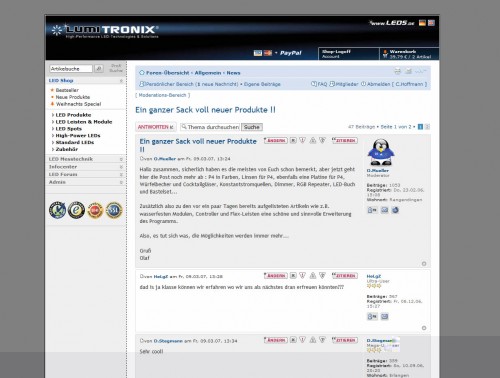The width and height of the screenshot is (500, 378).
Task: Switch to German language flag
Action: click(x=422, y=23)
